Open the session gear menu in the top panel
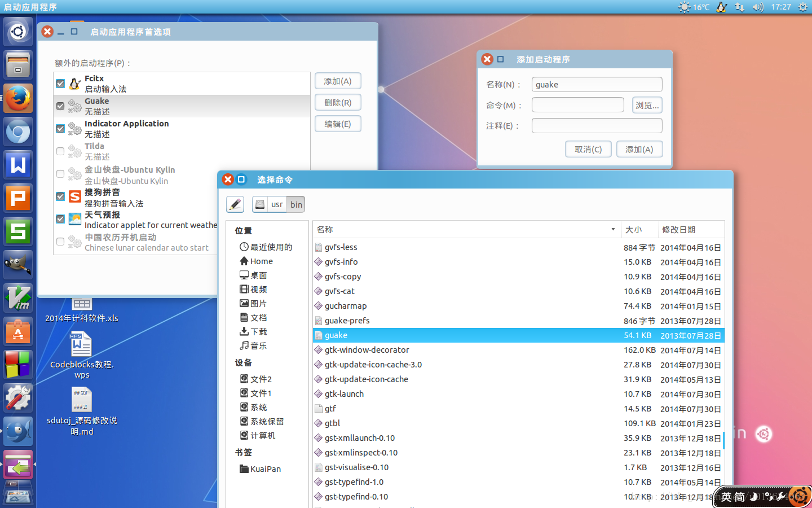 pos(803,7)
